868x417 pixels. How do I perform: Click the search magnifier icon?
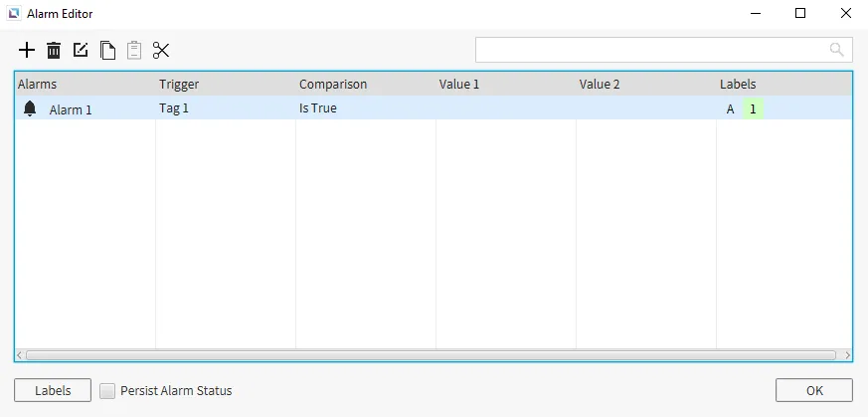click(x=836, y=50)
